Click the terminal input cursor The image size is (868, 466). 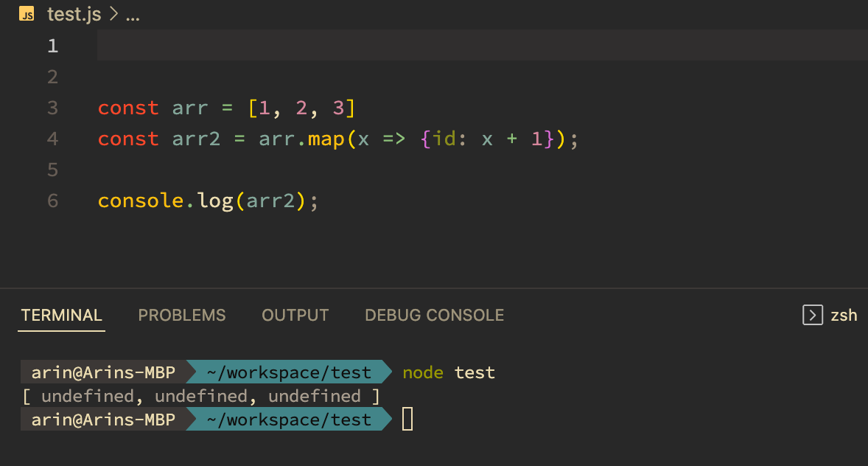coord(406,419)
